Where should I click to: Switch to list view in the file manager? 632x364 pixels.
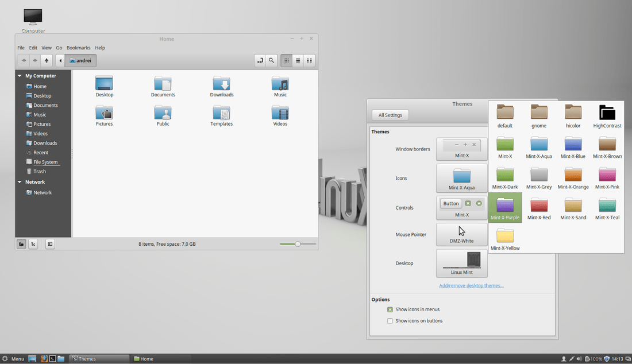298,60
